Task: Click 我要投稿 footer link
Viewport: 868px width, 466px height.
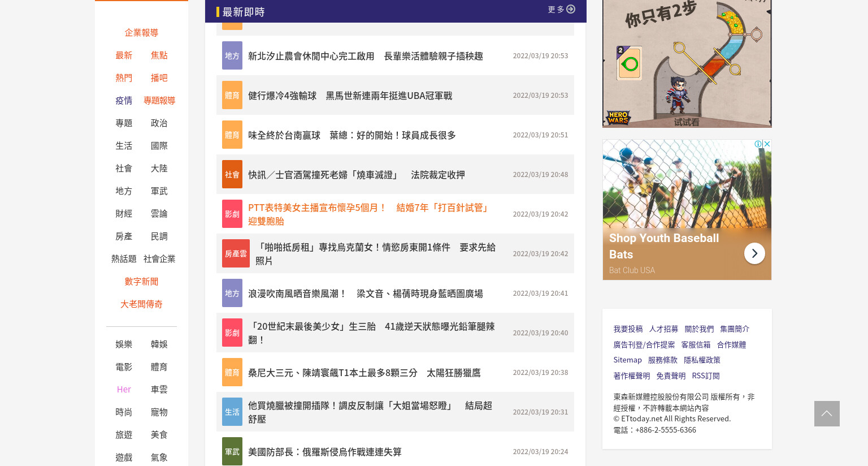Action: click(628, 329)
